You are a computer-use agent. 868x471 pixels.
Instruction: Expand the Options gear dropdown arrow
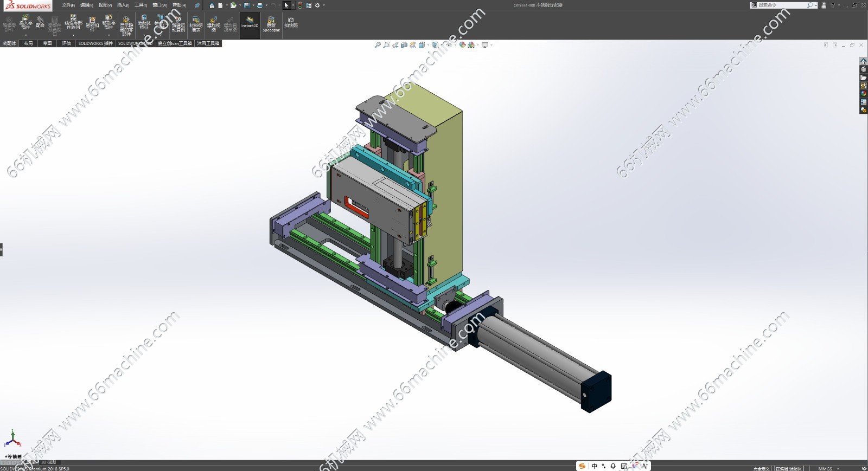pyautogui.click(x=324, y=5)
